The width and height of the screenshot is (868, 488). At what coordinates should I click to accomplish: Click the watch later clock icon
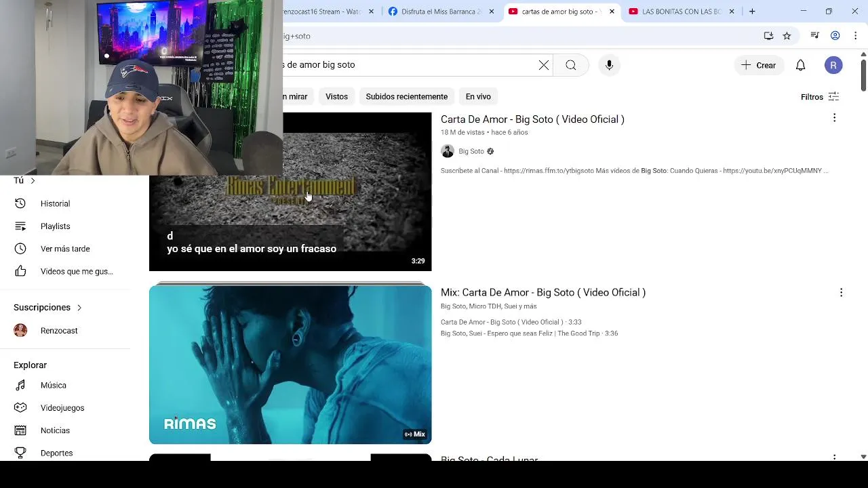(20, 249)
